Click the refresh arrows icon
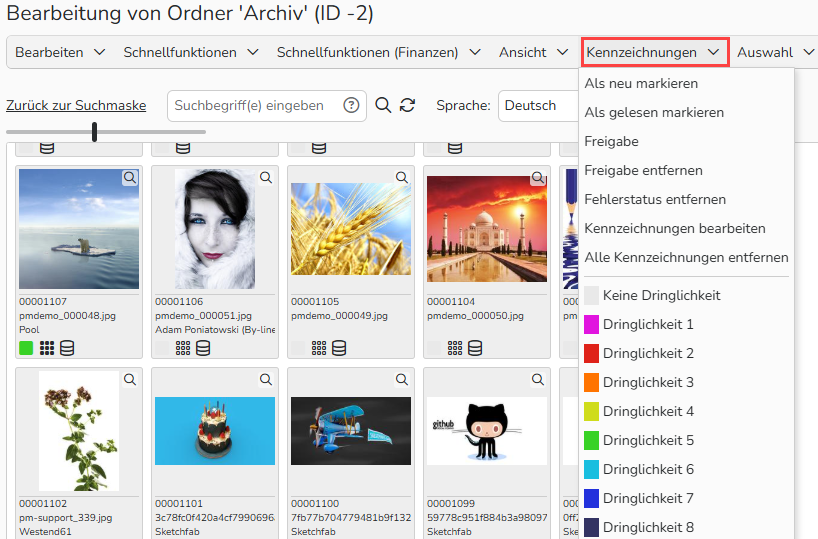Screen dimensions: 818x539 tap(407, 105)
